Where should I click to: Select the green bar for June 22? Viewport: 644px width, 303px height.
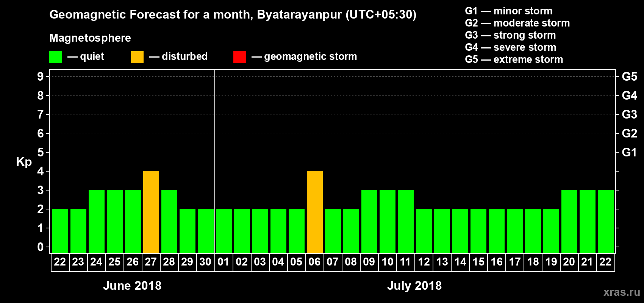(x=60, y=231)
